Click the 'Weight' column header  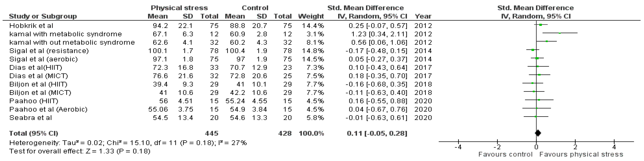[x=311, y=16]
